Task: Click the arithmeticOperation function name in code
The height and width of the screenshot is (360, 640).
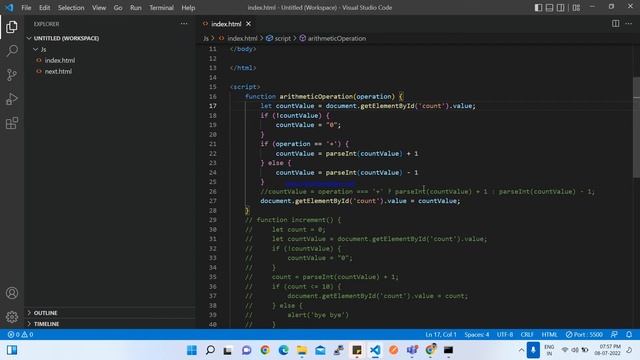Action: [316, 96]
